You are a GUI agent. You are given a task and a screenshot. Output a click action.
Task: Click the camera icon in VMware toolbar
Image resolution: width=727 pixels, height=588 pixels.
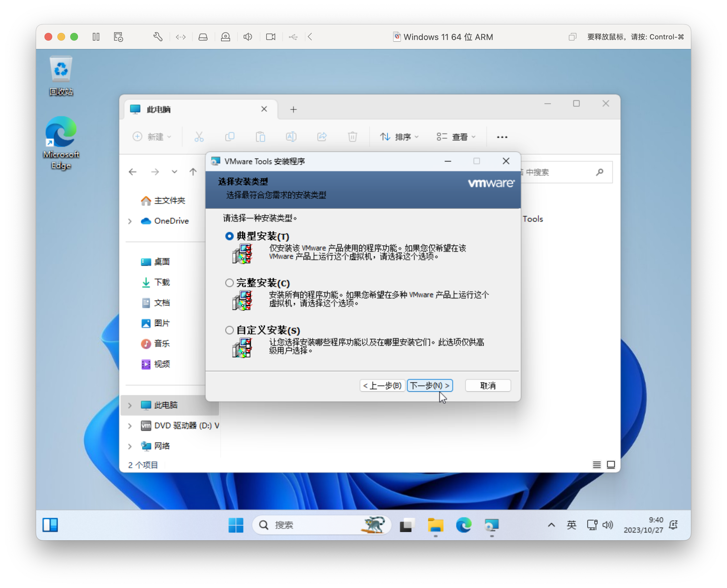271,36
